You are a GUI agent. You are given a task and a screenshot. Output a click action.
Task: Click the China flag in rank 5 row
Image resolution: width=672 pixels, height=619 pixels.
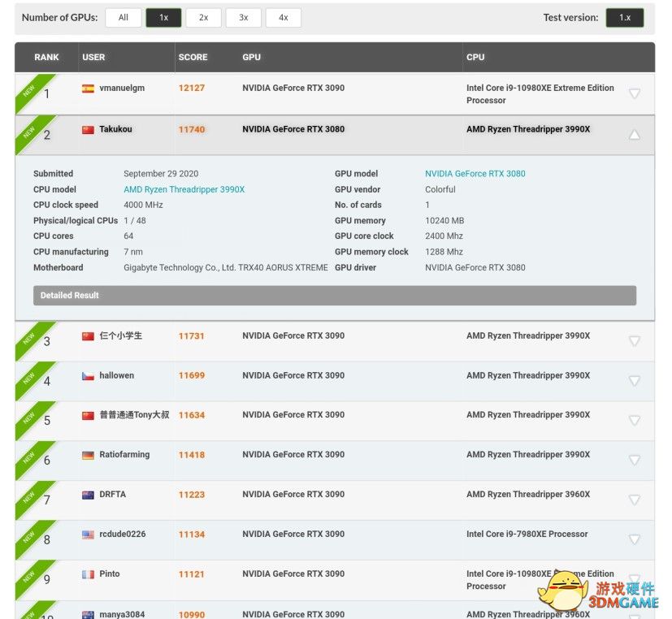click(x=88, y=415)
